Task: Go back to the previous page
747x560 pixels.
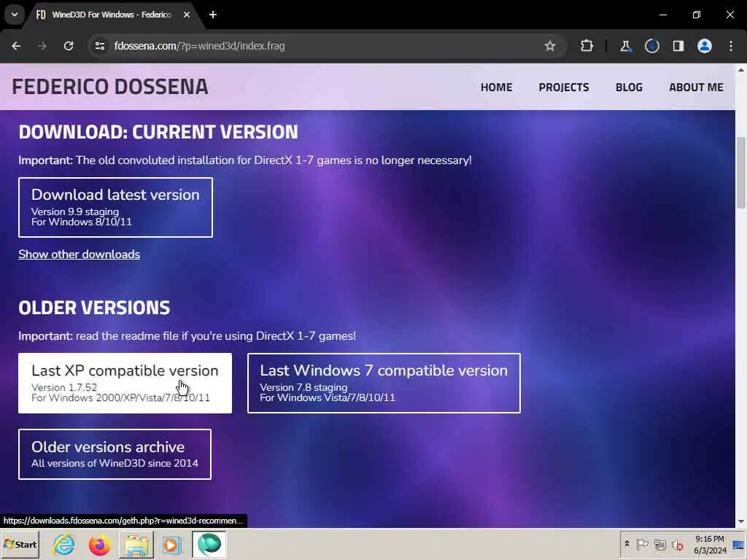Action: click(x=16, y=46)
